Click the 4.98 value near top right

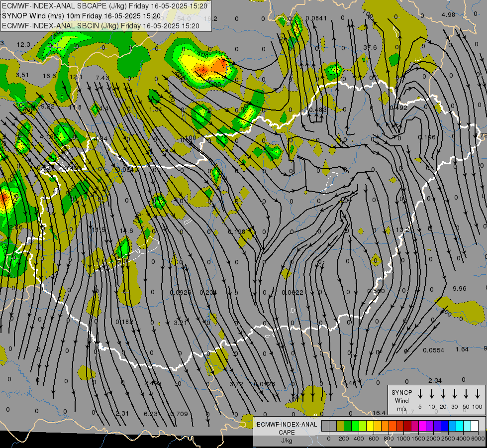[x=448, y=14]
